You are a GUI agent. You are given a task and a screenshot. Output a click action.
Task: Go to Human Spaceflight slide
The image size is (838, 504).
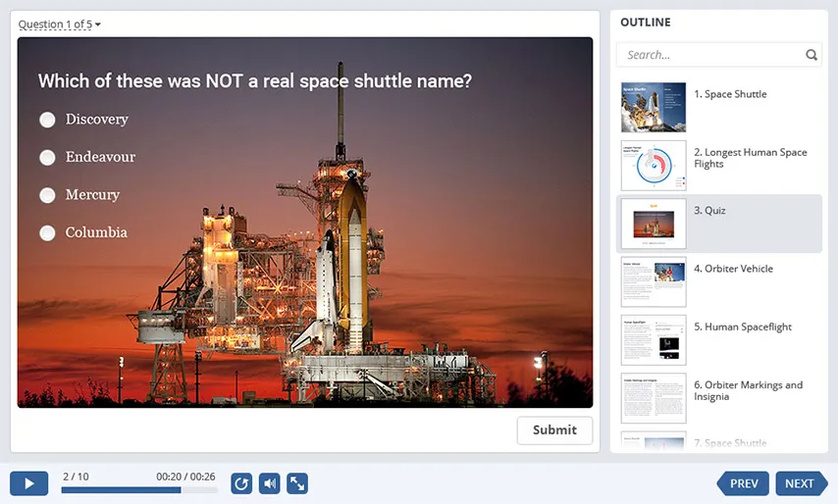tap(718, 339)
